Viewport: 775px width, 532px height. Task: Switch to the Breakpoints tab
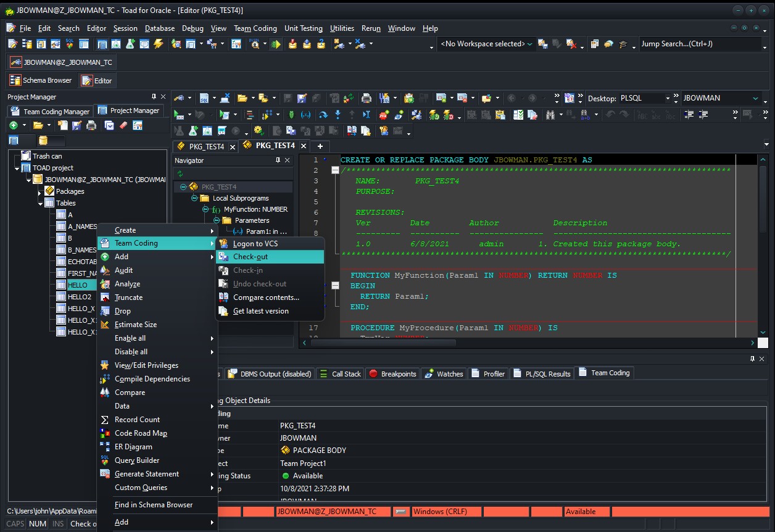[x=392, y=373]
